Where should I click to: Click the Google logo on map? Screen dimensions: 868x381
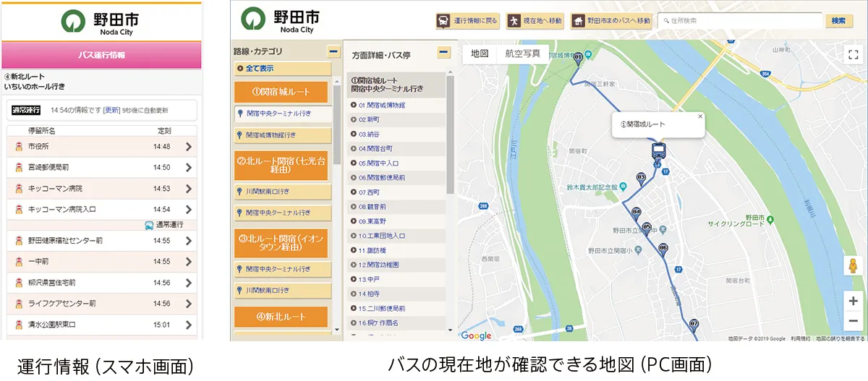(476, 335)
